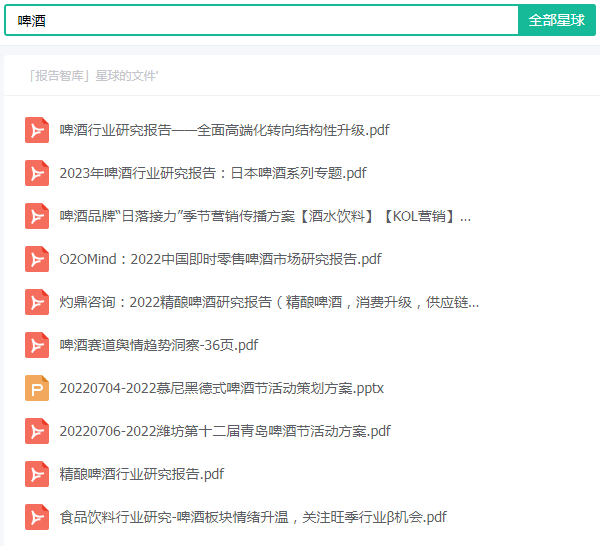Open 精酿啤酒行业研究报告.pdf
Screen dimensions: 600x546
pos(142,474)
